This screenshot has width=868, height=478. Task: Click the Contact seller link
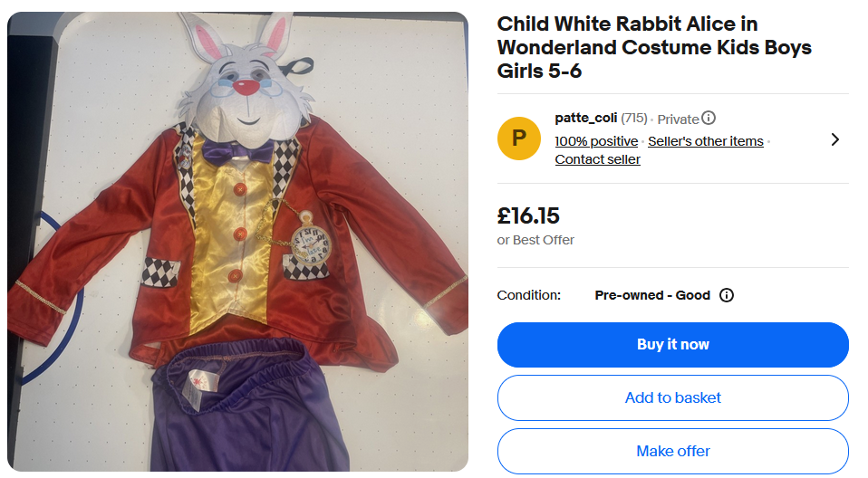[x=597, y=159]
